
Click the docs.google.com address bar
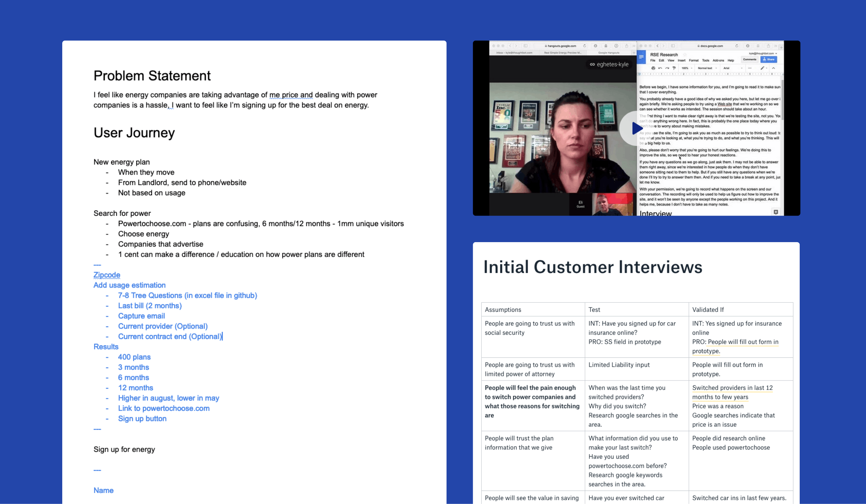(x=711, y=46)
